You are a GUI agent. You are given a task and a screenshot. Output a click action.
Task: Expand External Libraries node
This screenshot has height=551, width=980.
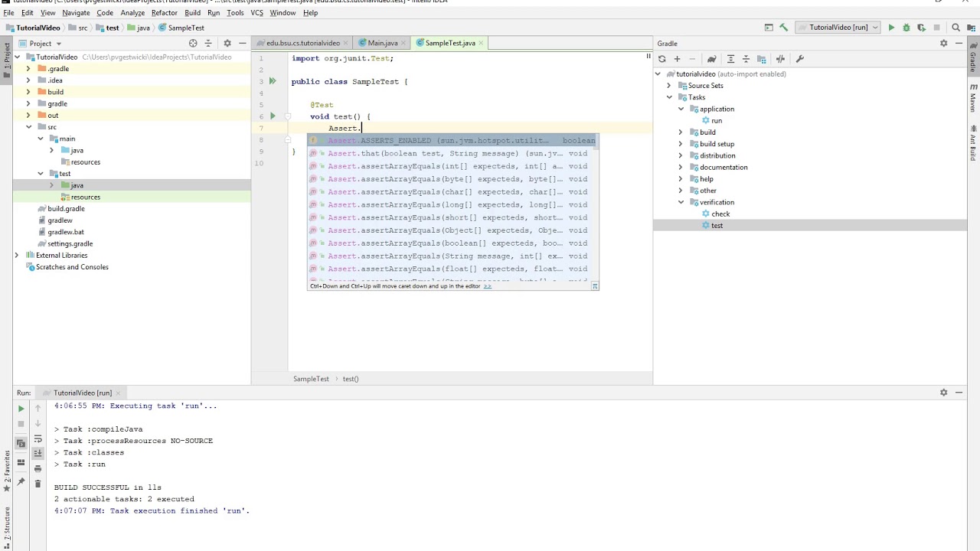(x=17, y=256)
